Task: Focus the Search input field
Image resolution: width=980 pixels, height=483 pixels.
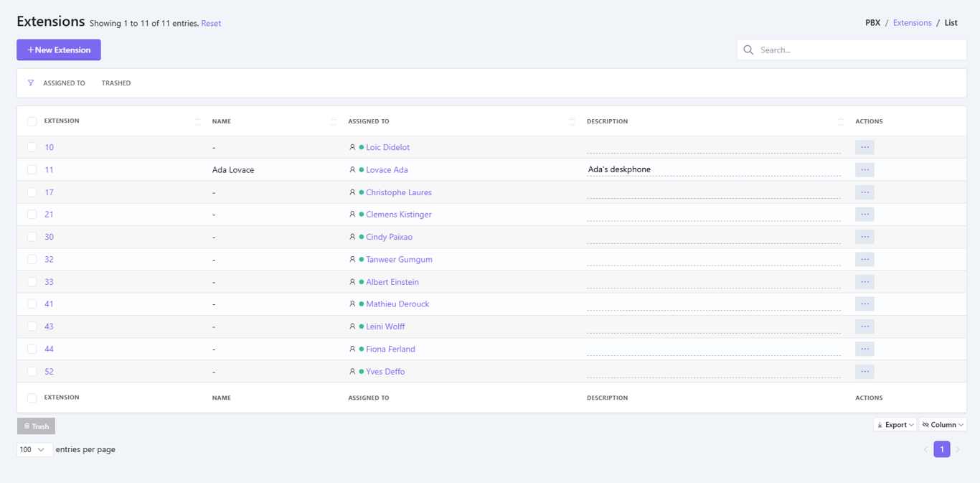Action: point(857,50)
